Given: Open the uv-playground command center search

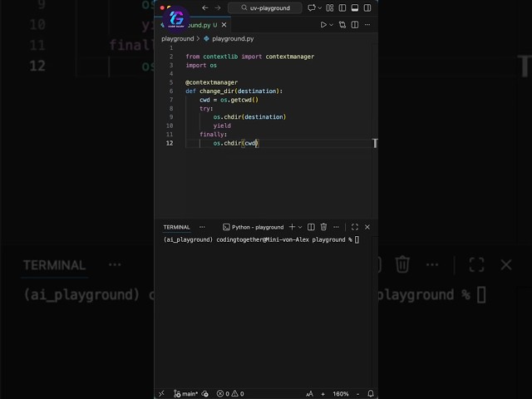Looking at the screenshot, I should pos(265,7).
